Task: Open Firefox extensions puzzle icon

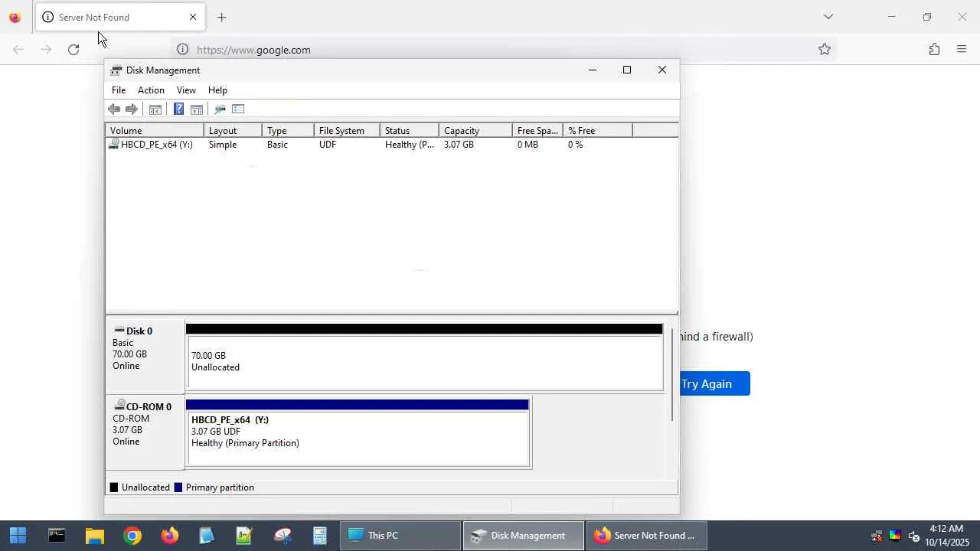Action: point(934,50)
